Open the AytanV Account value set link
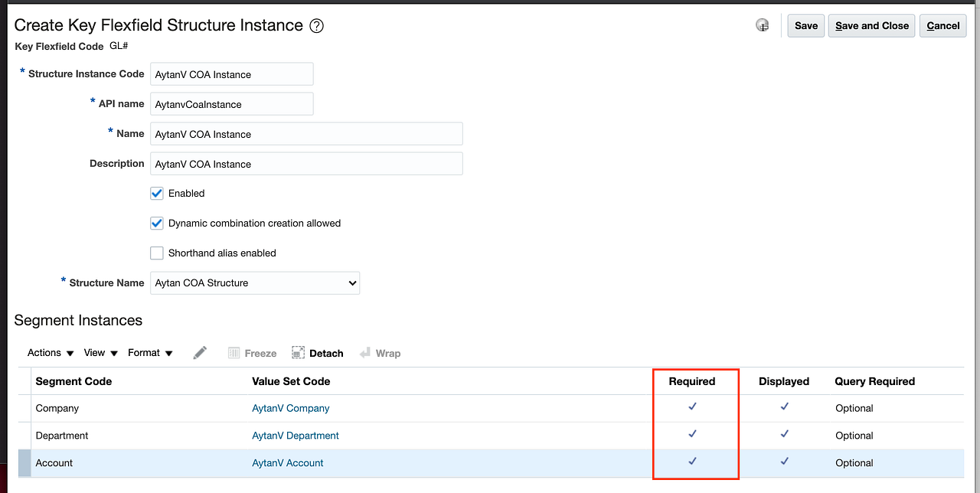The image size is (980, 493). (x=287, y=462)
